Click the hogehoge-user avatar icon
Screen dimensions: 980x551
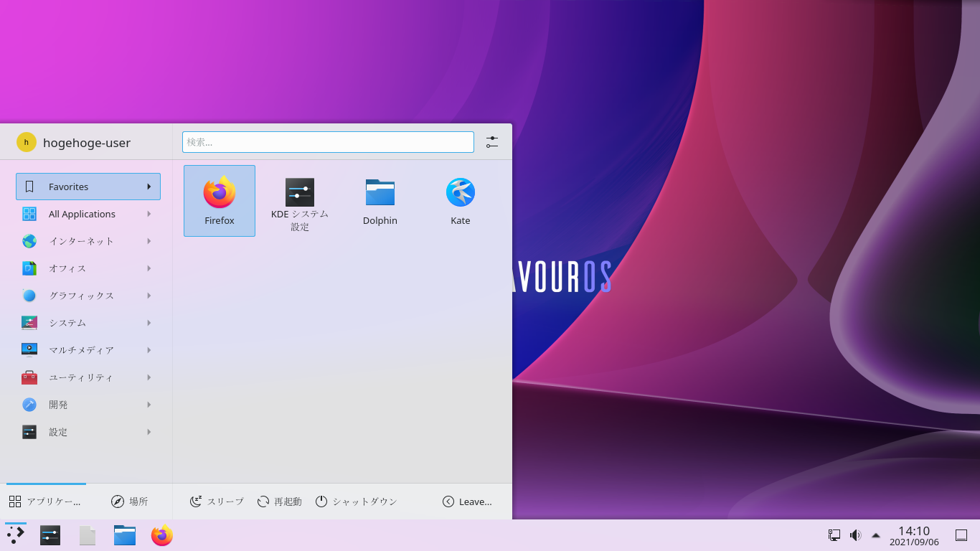click(x=27, y=142)
